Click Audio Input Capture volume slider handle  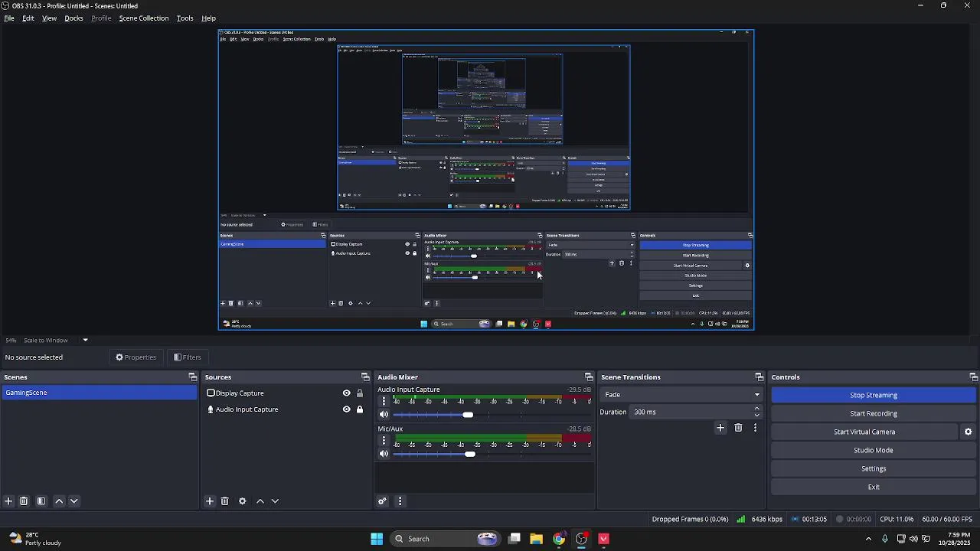point(468,415)
